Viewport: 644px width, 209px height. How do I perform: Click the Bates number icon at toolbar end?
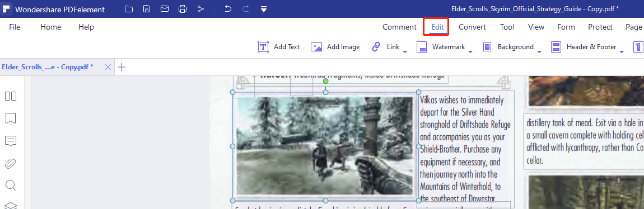click(x=638, y=47)
